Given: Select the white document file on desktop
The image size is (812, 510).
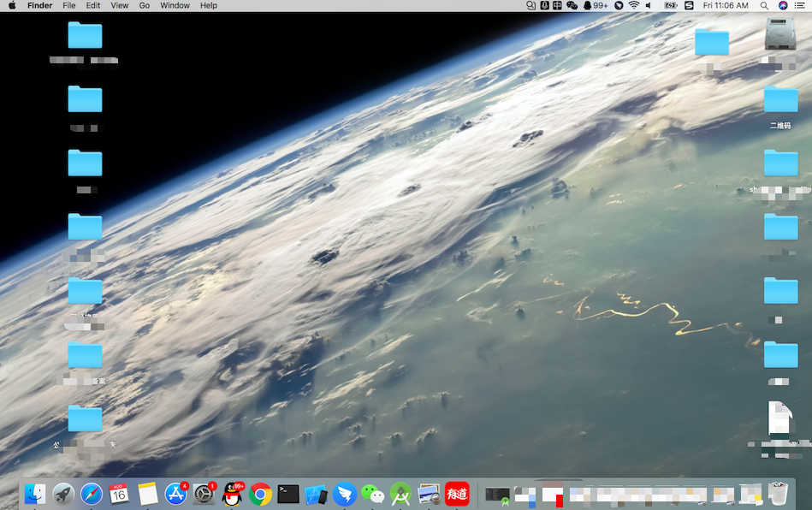Looking at the screenshot, I should click(x=779, y=418).
